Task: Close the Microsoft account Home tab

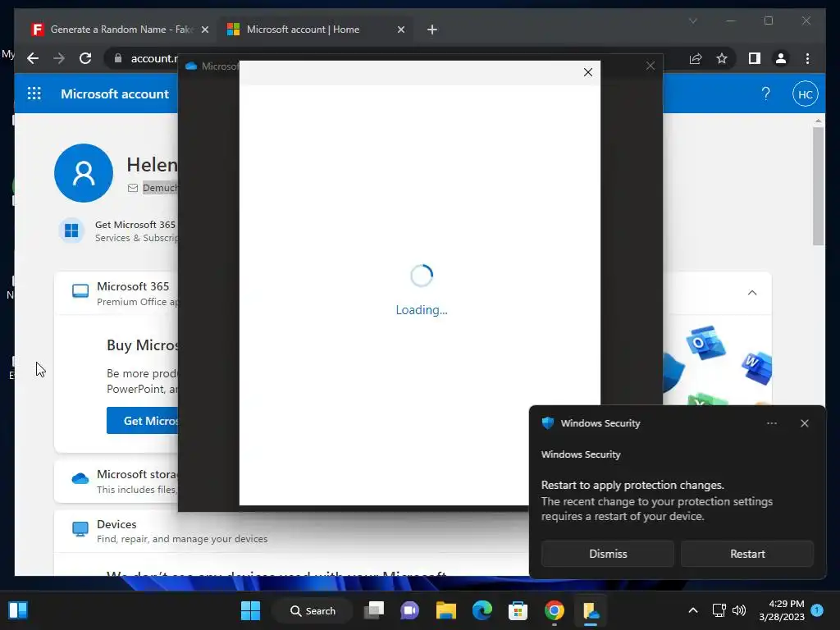Action: 400,30
